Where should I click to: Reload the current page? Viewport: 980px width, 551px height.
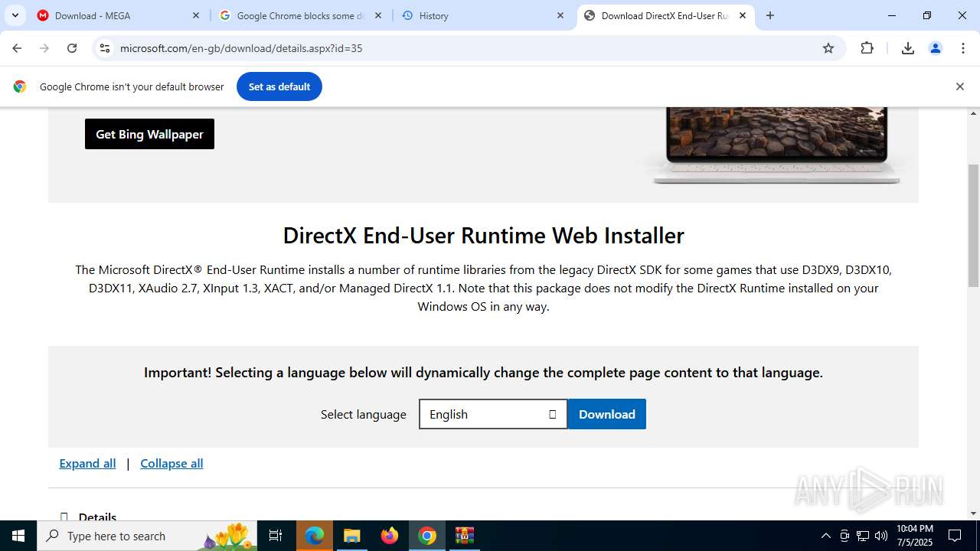click(x=72, y=48)
